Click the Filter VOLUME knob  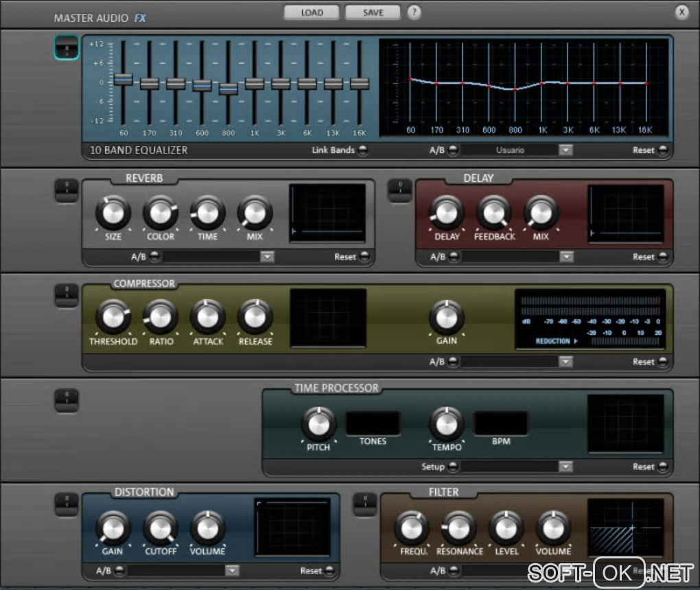(x=553, y=528)
